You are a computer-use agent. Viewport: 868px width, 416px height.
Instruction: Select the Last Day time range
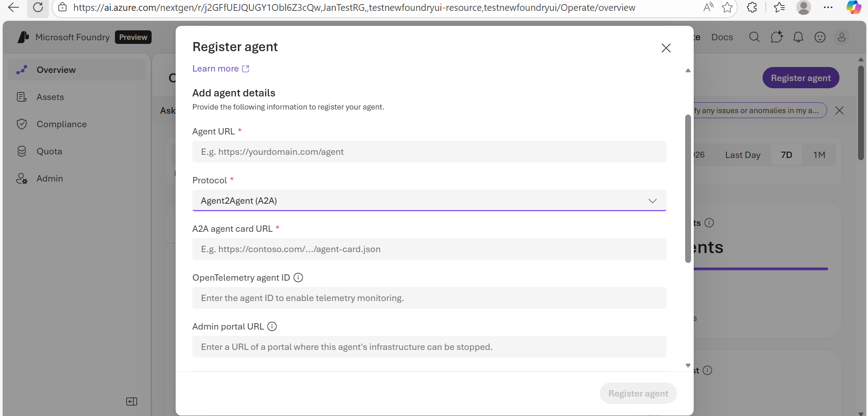[x=743, y=155]
